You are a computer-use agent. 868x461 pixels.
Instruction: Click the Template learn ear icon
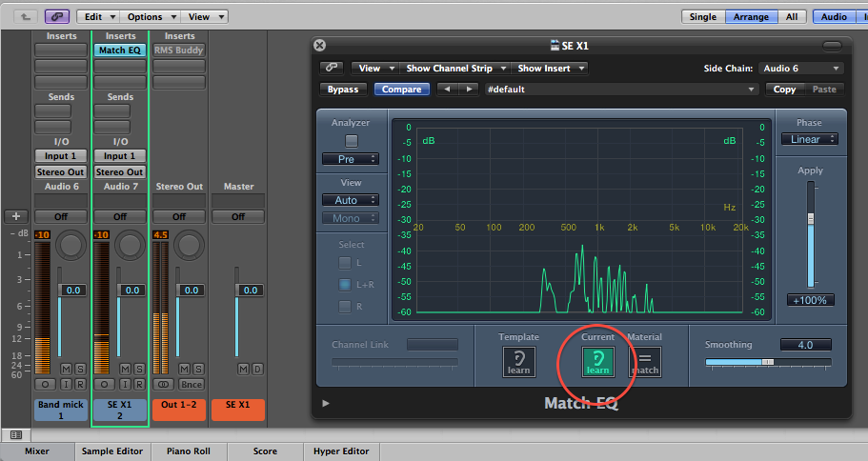(x=518, y=362)
